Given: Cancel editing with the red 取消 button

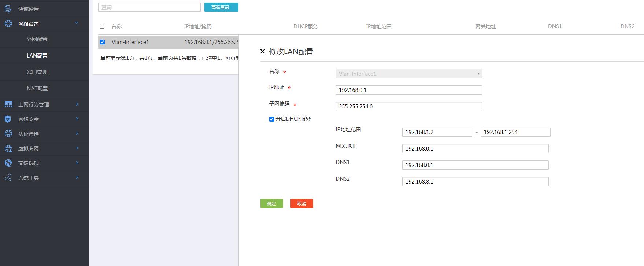Looking at the screenshot, I should coord(302,204).
